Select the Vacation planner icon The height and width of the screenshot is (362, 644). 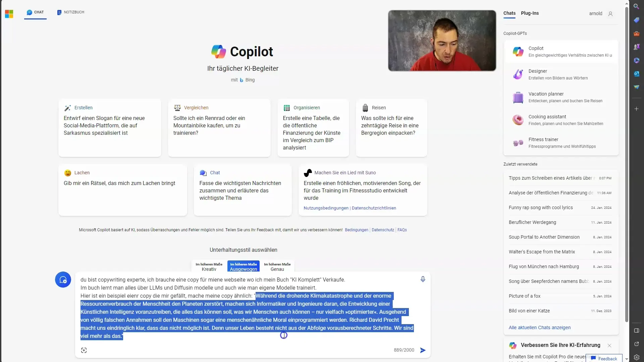pyautogui.click(x=518, y=97)
